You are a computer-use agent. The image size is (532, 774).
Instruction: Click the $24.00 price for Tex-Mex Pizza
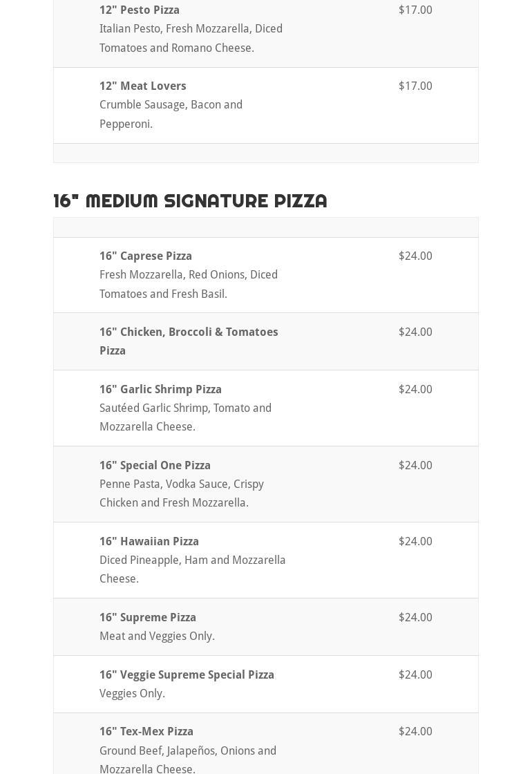[x=415, y=732]
